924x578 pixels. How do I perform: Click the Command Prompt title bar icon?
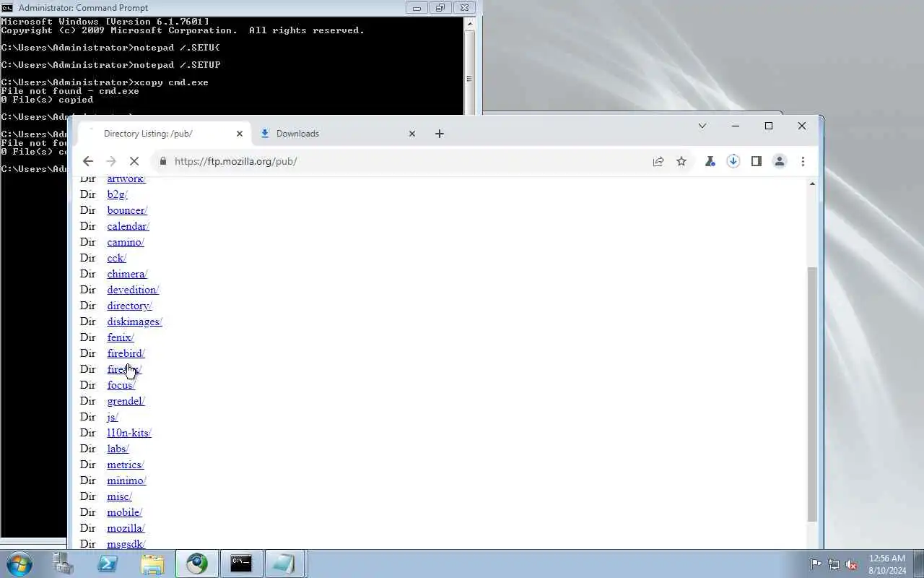click(x=7, y=8)
